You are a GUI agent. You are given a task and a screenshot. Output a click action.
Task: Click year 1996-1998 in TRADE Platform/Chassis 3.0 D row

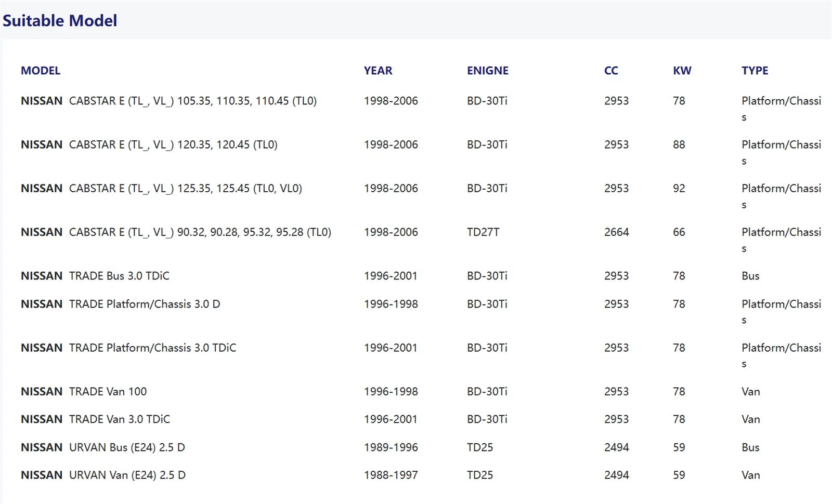(x=391, y=304)
